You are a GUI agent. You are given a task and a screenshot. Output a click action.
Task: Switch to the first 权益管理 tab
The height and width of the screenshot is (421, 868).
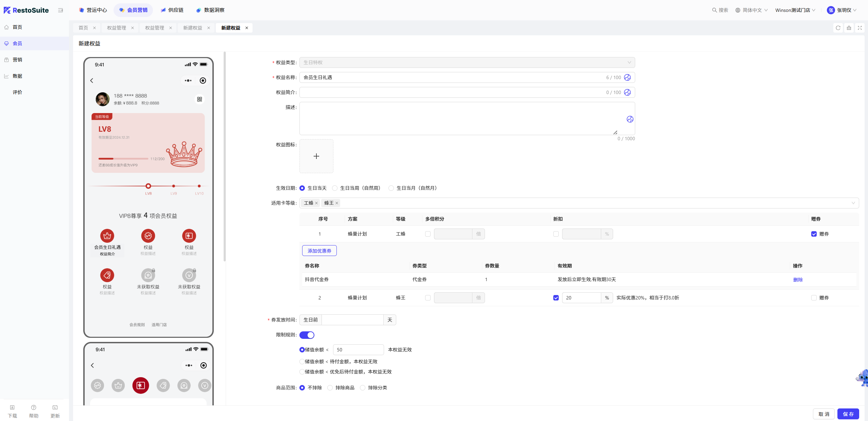click(x=117, y=28)
